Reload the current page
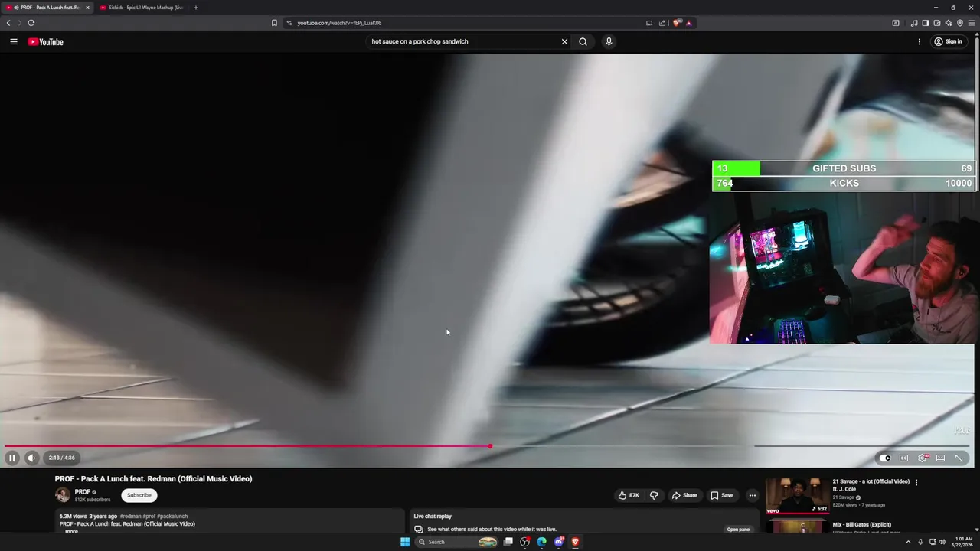 tap(31, 23)
